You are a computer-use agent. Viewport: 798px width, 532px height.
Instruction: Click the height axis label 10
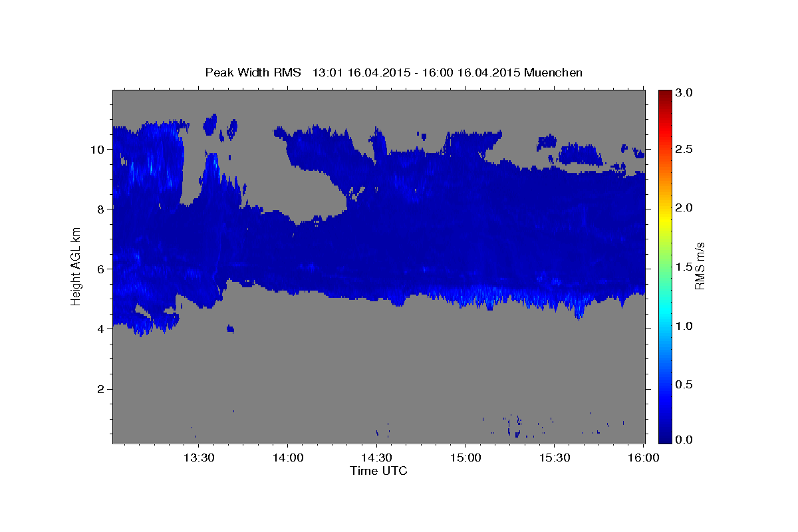pyautogui.click(x=99, y=149)
